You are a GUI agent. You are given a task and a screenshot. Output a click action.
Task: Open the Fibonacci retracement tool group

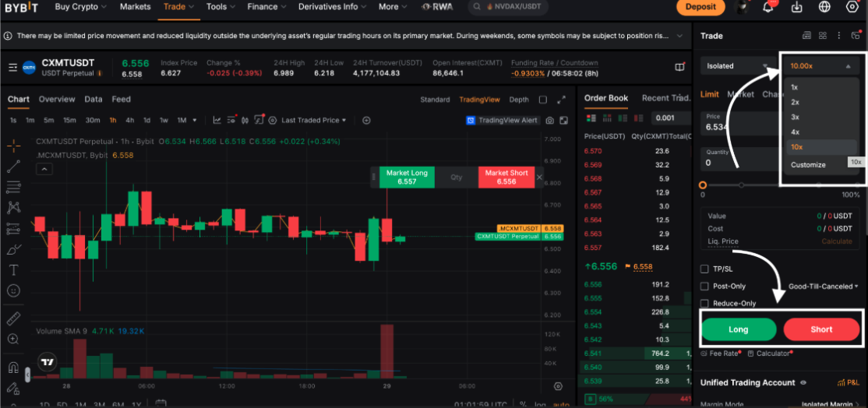[x=14, y=187]
